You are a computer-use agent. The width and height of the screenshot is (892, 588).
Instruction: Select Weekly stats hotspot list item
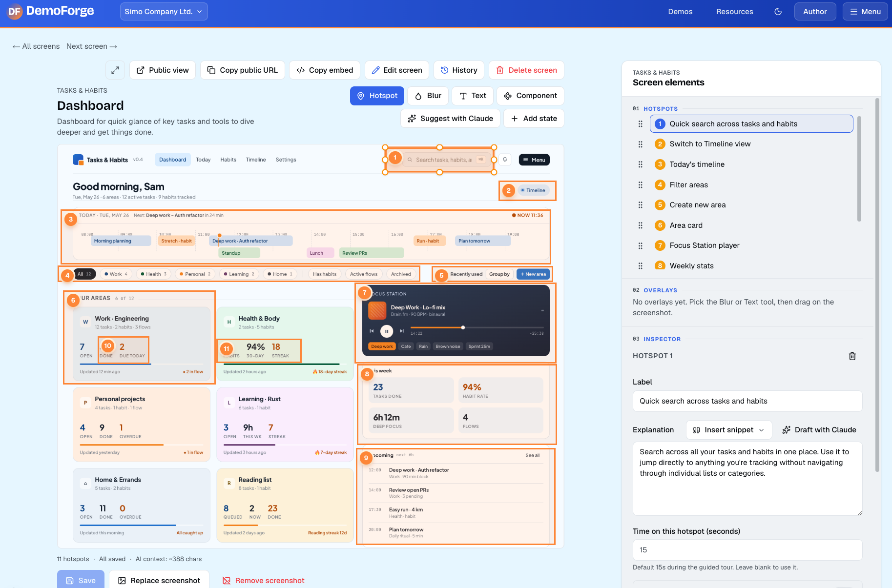(x=751, y=265)
